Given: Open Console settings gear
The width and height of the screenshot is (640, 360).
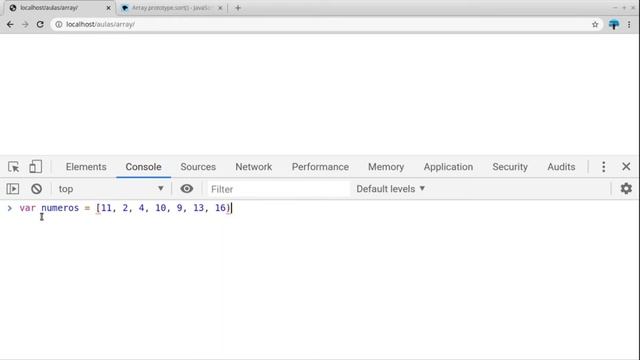Looking at the screenshot, I should coord(626,189).
